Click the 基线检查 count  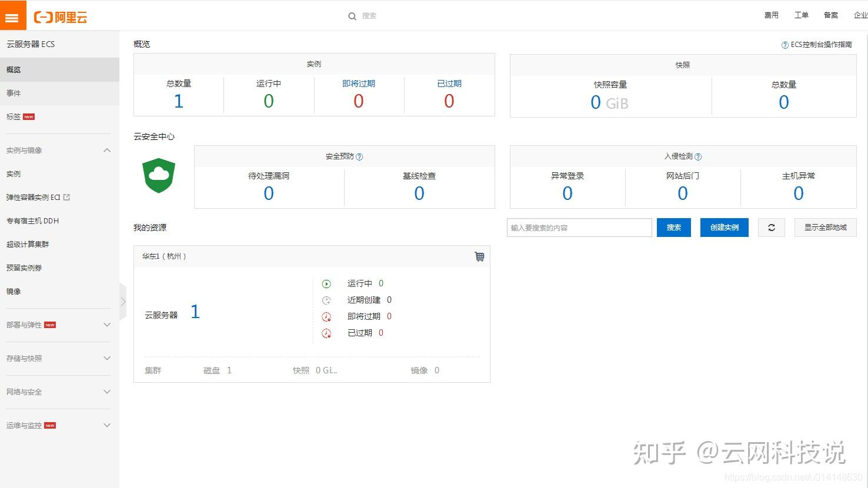pos(419,193)
